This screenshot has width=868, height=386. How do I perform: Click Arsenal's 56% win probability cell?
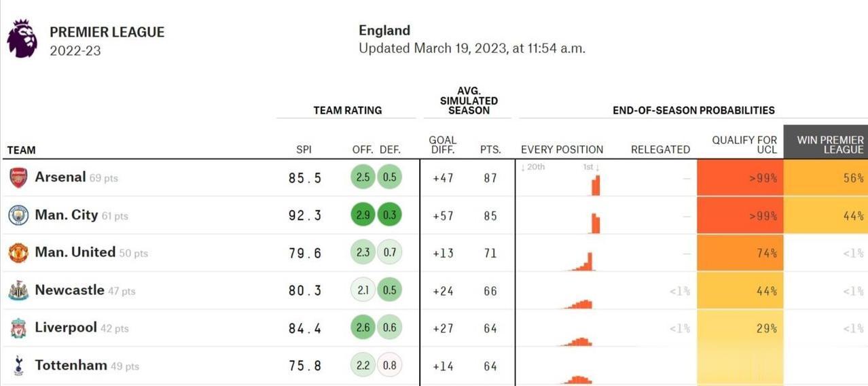tap(826, 178)
